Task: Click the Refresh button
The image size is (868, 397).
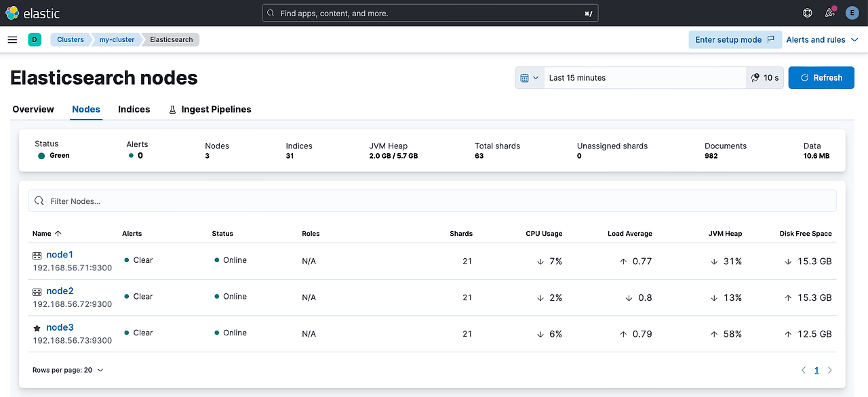Action: tap(821, 78)
